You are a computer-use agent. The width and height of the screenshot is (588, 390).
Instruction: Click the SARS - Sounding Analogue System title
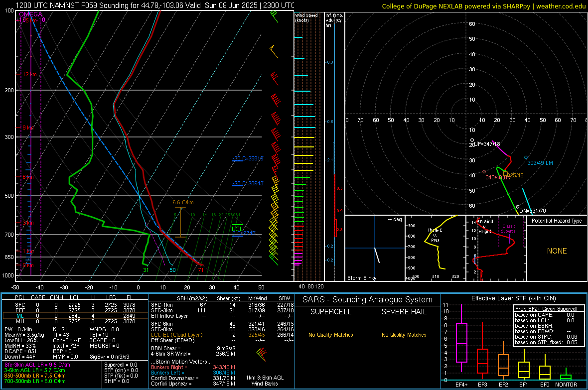point(368,300)
